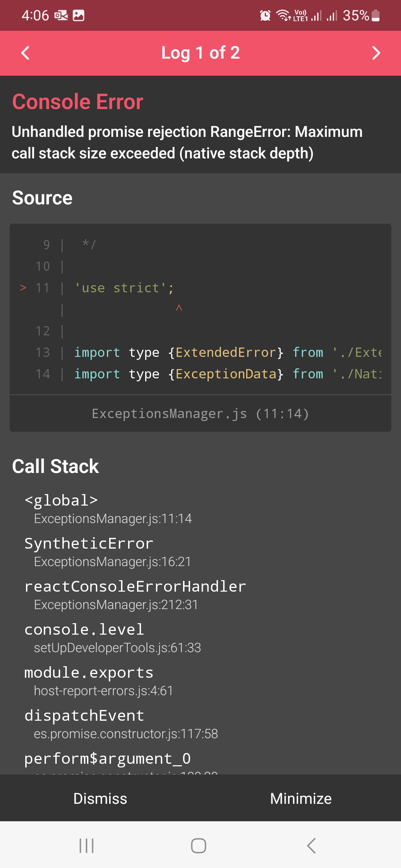Tap es.promise.constructor.js:117:58 location text

pos(126,734)
